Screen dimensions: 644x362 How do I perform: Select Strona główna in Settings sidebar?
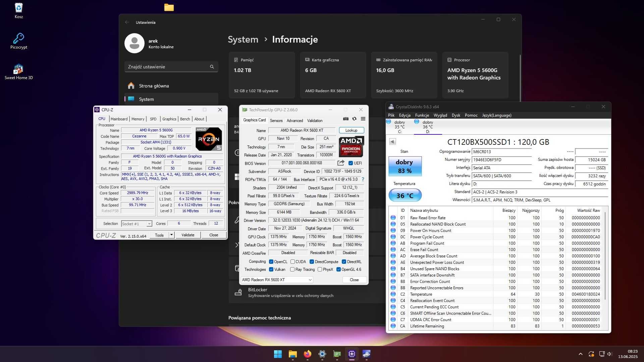[171, 86]
